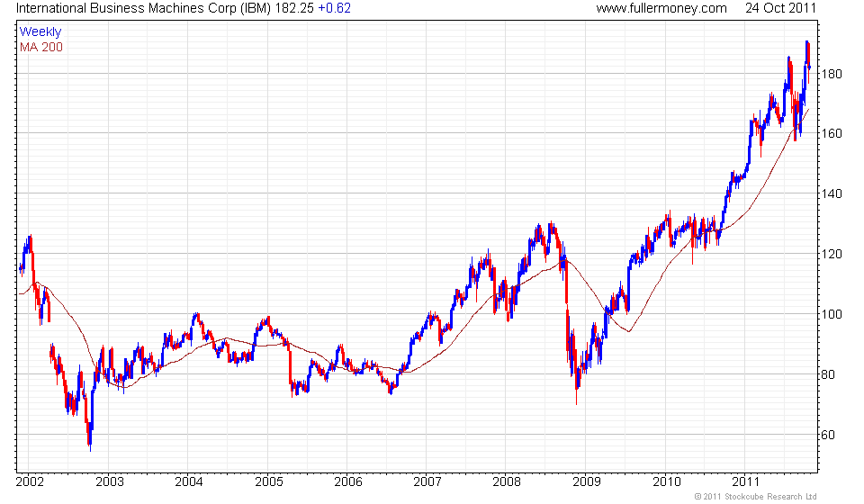Select the 'MA 200' legend label

coord(41,48)
